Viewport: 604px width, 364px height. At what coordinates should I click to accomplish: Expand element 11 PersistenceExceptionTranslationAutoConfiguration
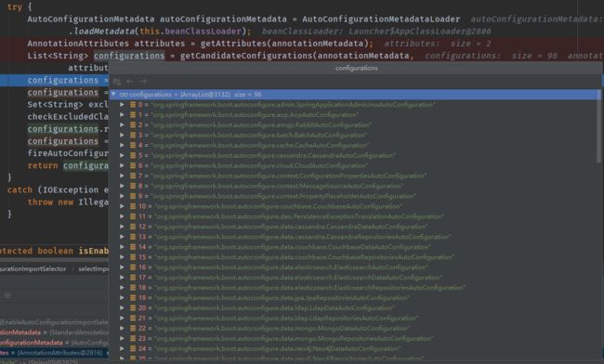point(122,216)
